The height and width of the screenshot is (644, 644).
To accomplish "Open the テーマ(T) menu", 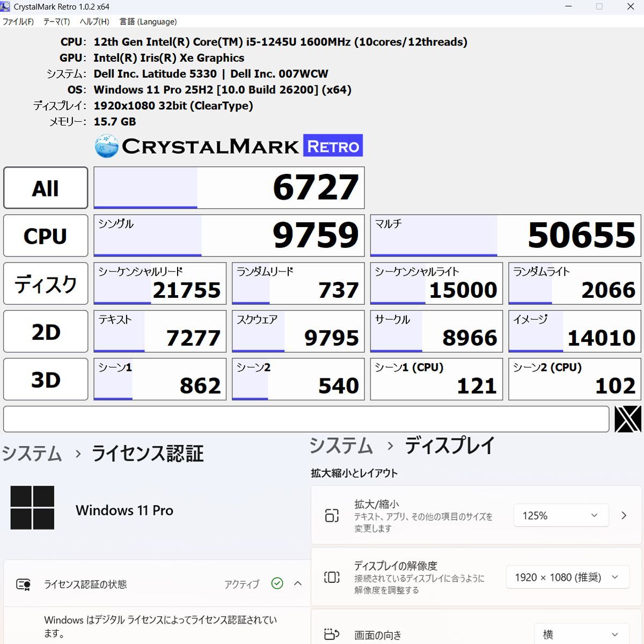I will pyautogui.click(x=56, y=21).
